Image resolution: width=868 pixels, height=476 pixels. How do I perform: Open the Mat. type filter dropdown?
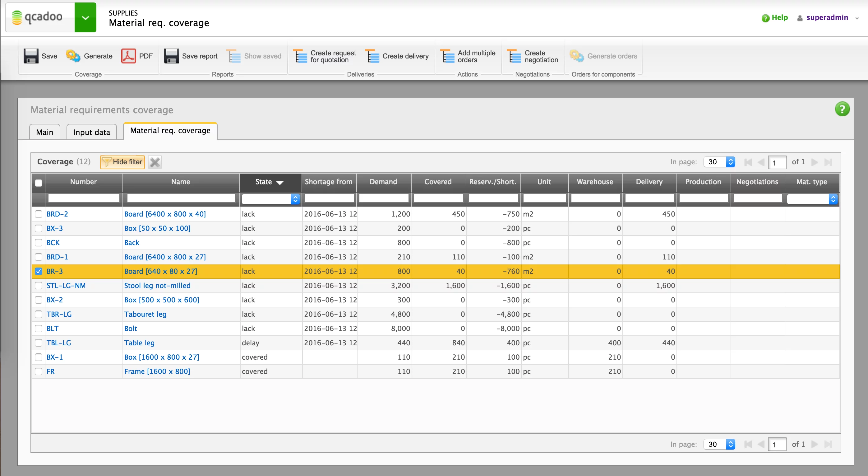(812, 199)
